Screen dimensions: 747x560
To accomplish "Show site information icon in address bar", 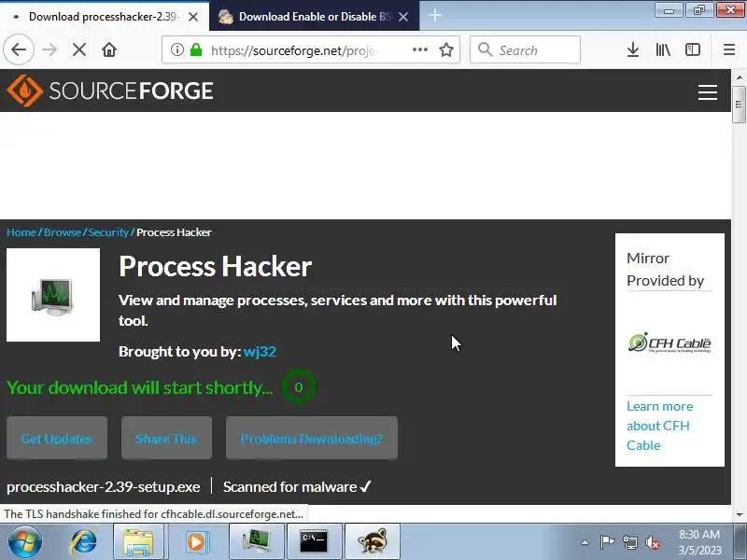I will (177, 49).
